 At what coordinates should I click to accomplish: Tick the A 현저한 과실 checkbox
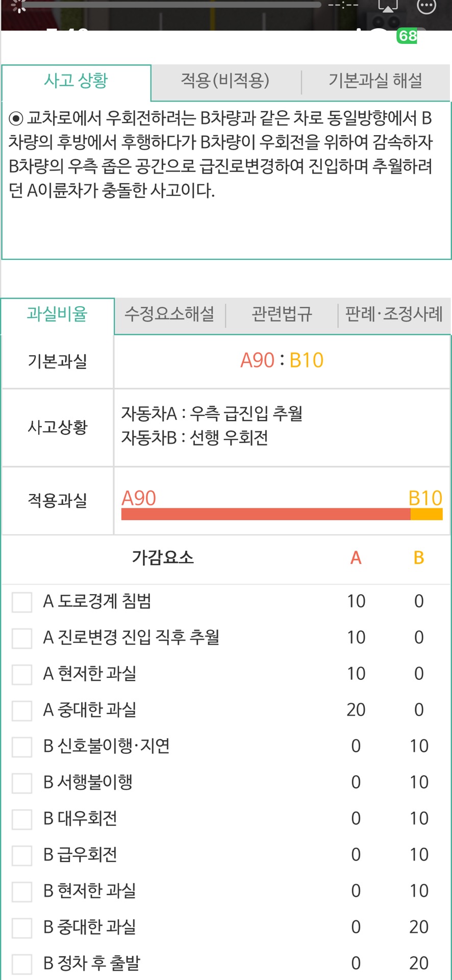coord(22,674)
